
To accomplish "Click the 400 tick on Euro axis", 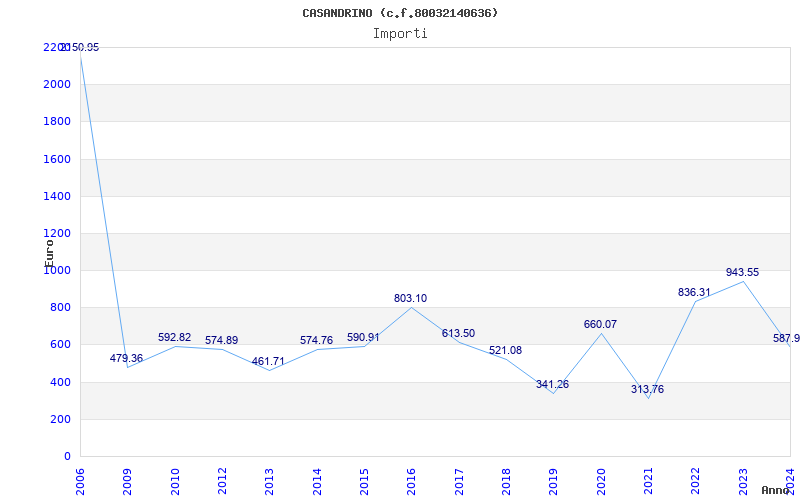I will tap(60, 382).
